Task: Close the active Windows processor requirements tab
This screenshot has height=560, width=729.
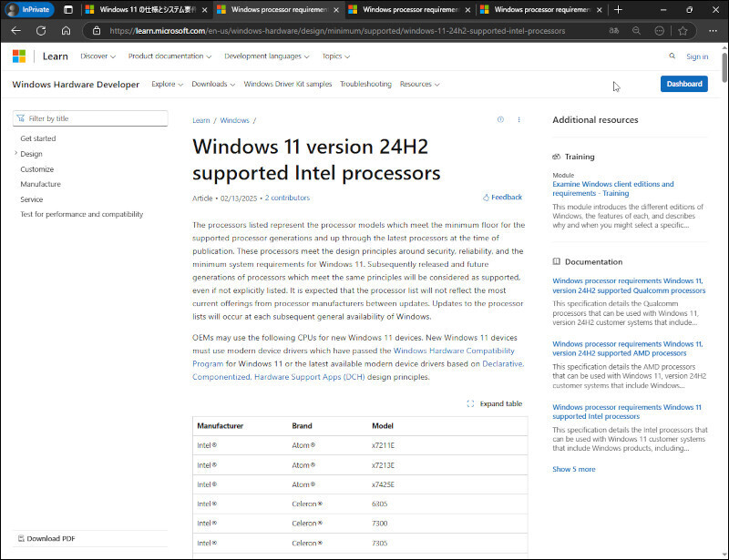Action: coord(336,10)
